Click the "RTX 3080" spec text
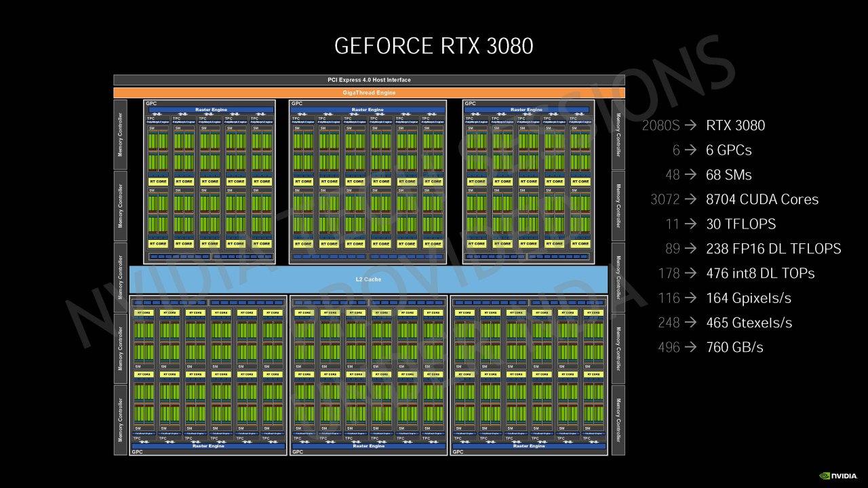Viewport: 868px width, 488px height. (x=735, y=125)
